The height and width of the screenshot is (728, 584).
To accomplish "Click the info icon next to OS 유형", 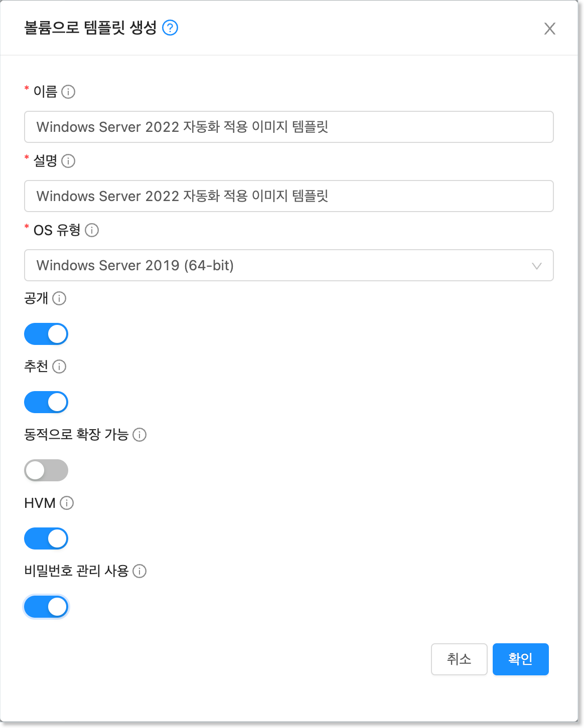I will [x=92, y=230].
